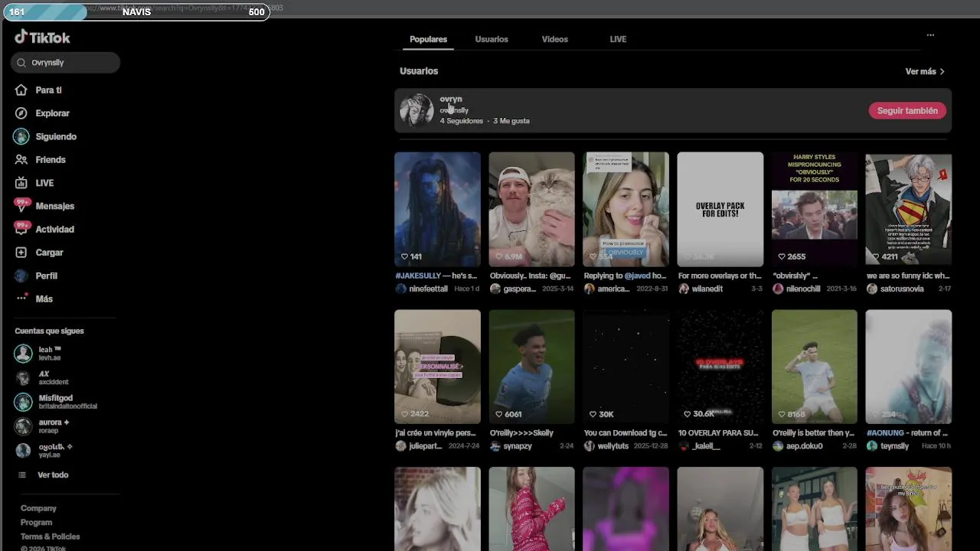Open Actividad notification icon
Viewport: 980px width, 551px height.
point(21,229)
